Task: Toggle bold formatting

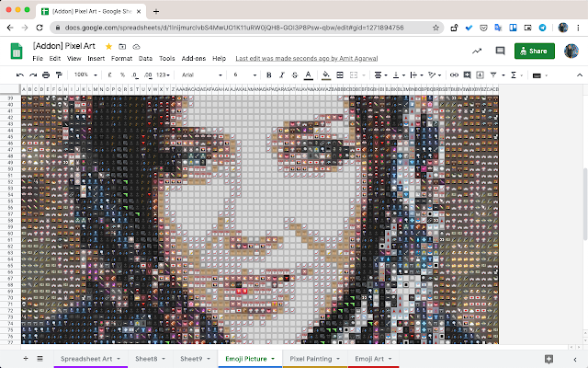Action: point(269,75)
